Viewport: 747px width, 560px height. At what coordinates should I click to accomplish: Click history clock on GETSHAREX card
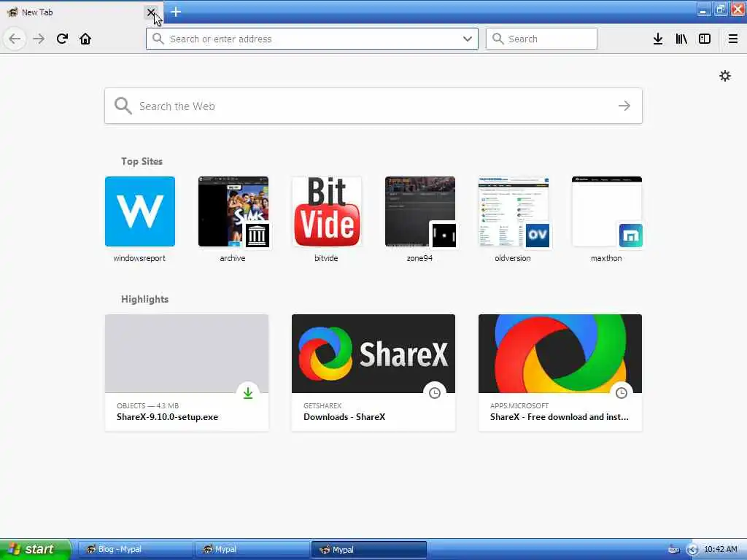point(435,393)
